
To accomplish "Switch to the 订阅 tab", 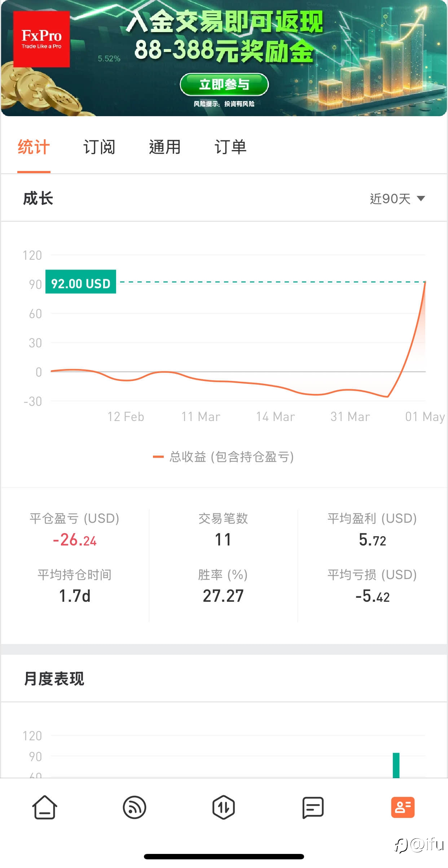I will pos(99,147).
